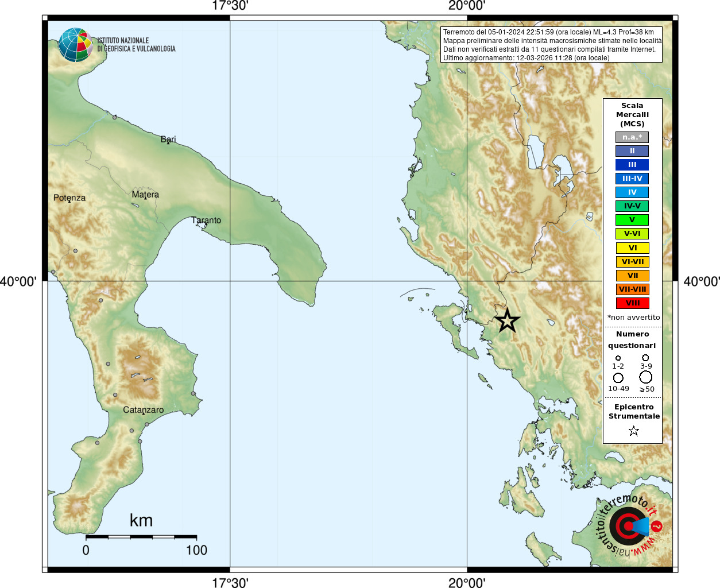Click the Catanzaro city label

click(143, 410)
